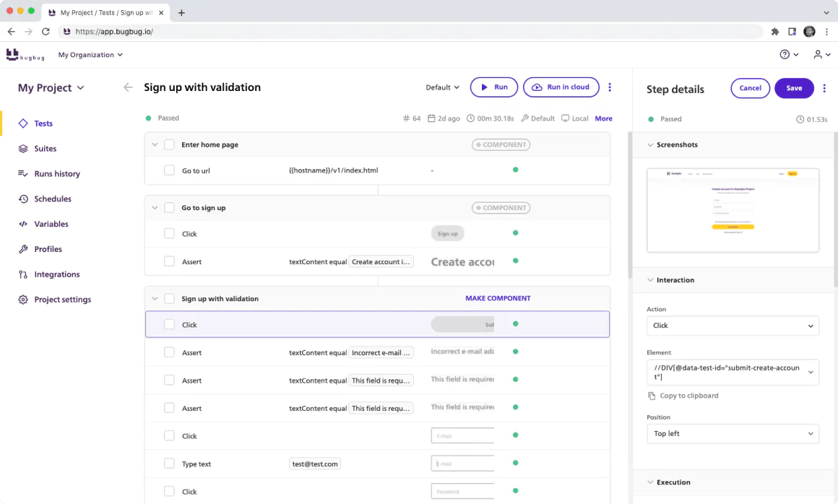Open the Action dropdown showing Click

[x=733, y=326]
